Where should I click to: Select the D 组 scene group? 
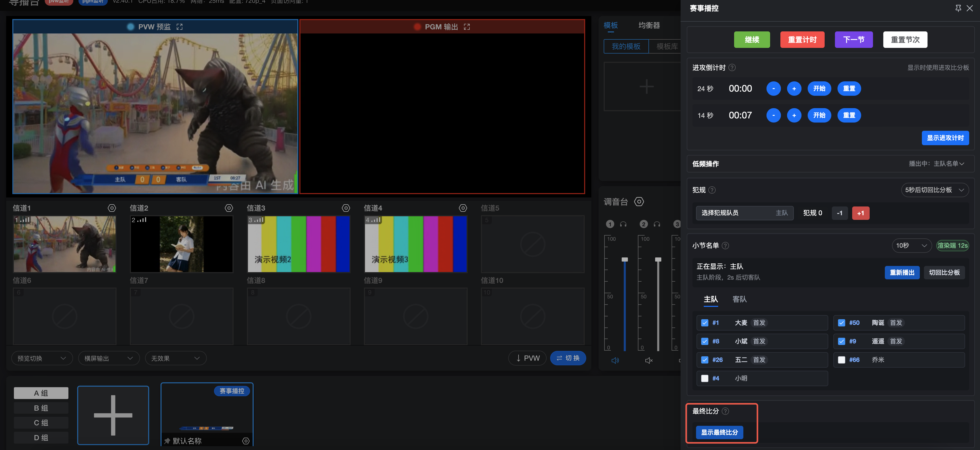click(x=41, y=438)
